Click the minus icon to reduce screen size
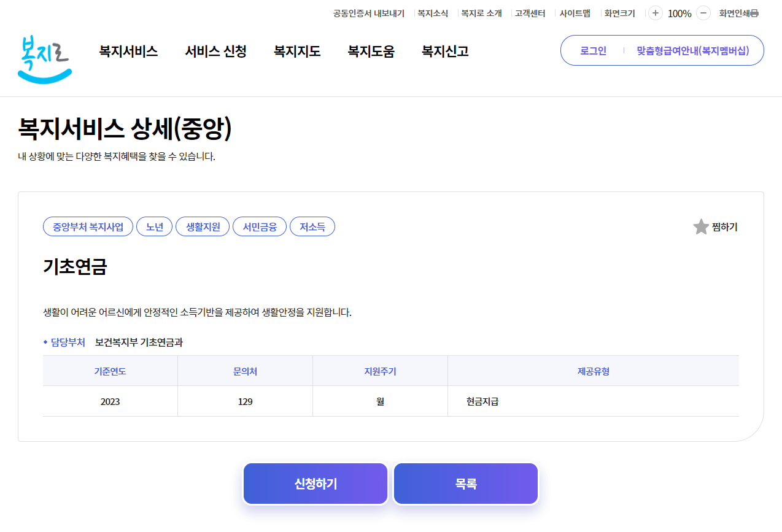This screenshot has height=532, width=782. 702,12
